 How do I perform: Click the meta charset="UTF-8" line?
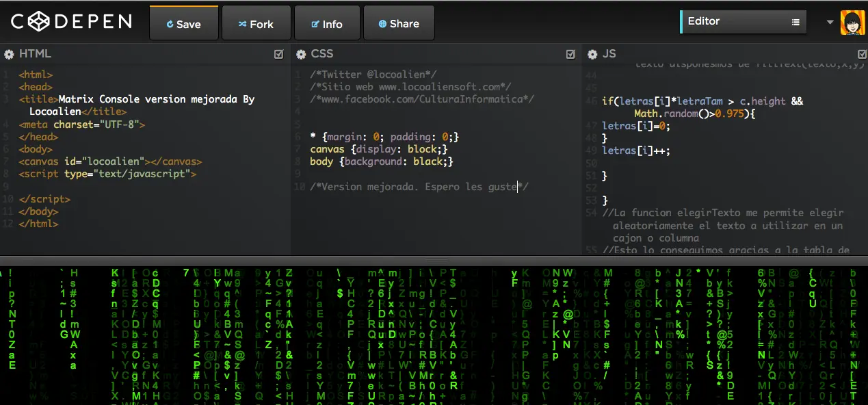pyautogui.click(x=82, y=125)
